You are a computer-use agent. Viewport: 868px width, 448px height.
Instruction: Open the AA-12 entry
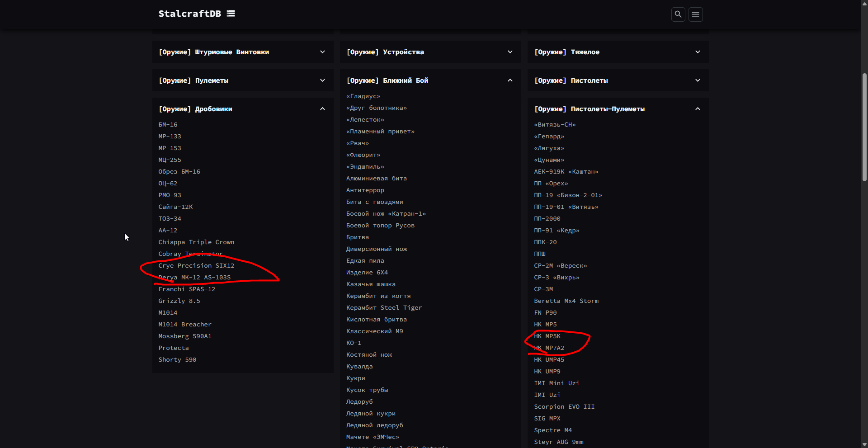click(x=168, y=230)
